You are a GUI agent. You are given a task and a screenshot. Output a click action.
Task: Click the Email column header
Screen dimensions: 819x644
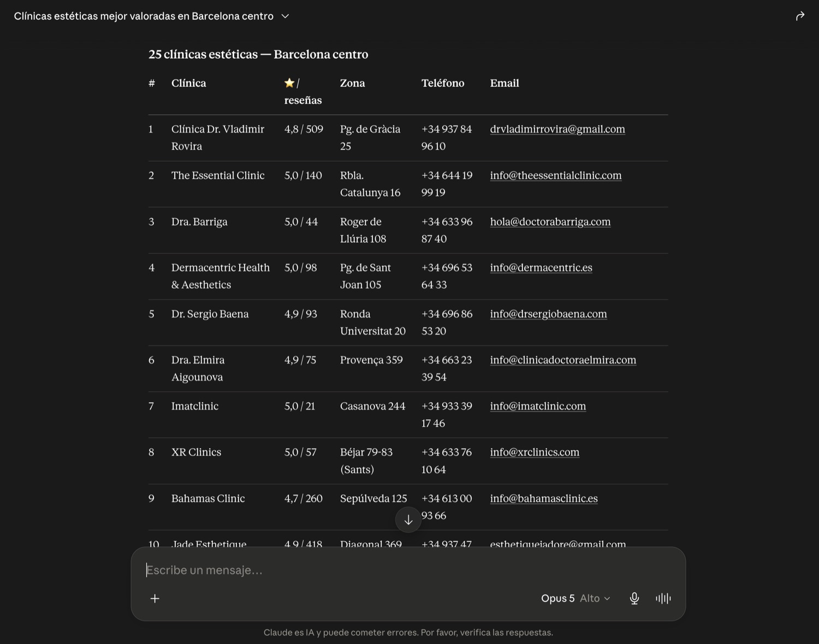point(505,84)
